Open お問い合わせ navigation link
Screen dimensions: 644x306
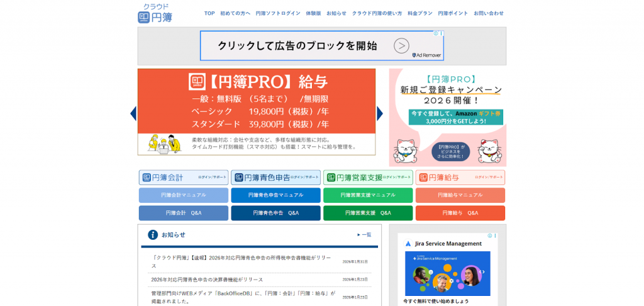click(x=488, y=13)
